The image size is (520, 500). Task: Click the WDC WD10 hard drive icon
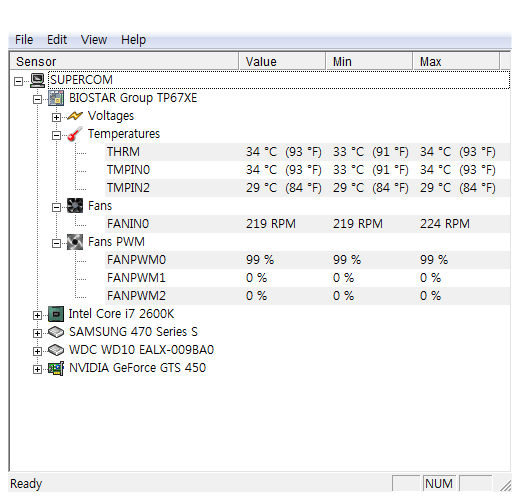pos(56,350)
